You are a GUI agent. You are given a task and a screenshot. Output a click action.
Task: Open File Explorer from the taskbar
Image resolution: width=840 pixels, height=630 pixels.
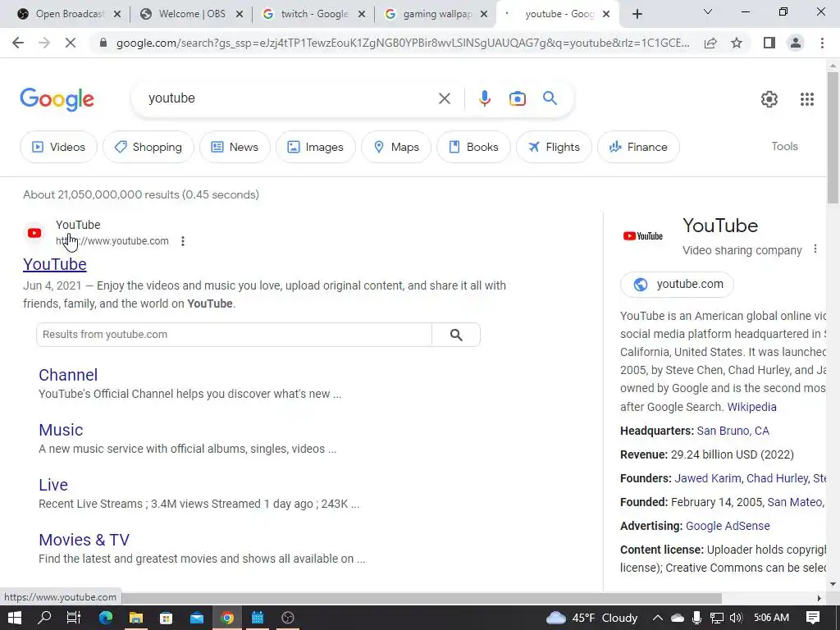[x=136, y=618]
